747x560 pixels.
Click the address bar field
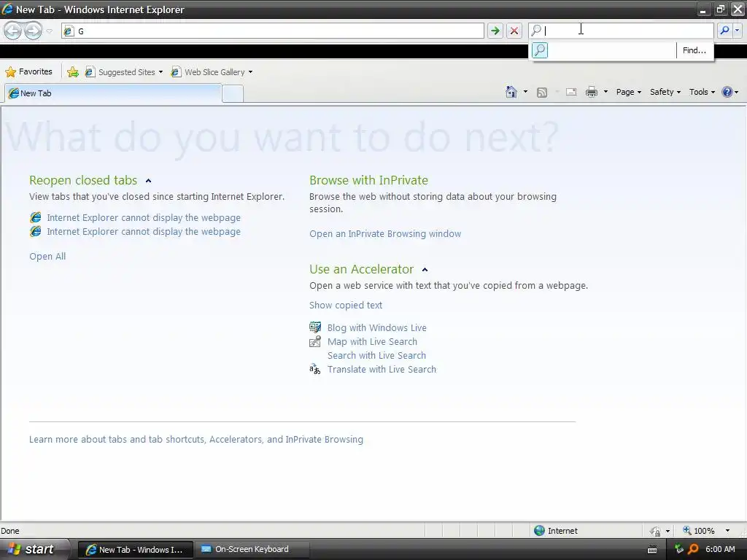(x=273, y=31)
